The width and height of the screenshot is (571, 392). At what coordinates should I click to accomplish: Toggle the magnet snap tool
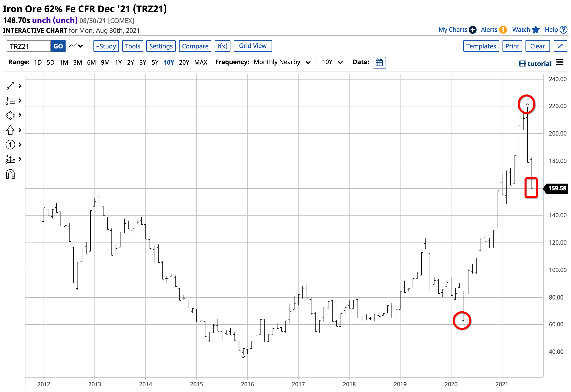point(10,174)
